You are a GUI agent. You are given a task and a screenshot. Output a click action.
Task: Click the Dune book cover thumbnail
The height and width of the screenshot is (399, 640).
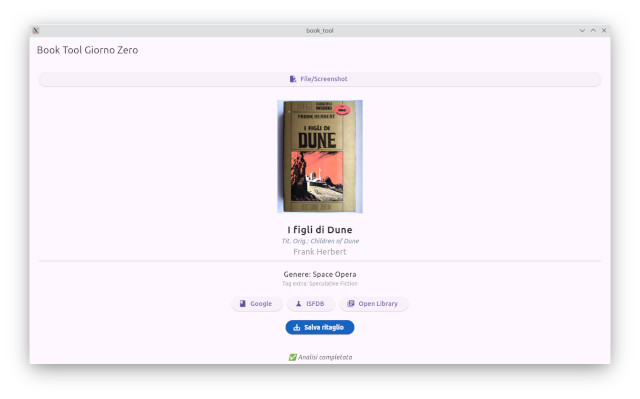[x=320, y=157]
